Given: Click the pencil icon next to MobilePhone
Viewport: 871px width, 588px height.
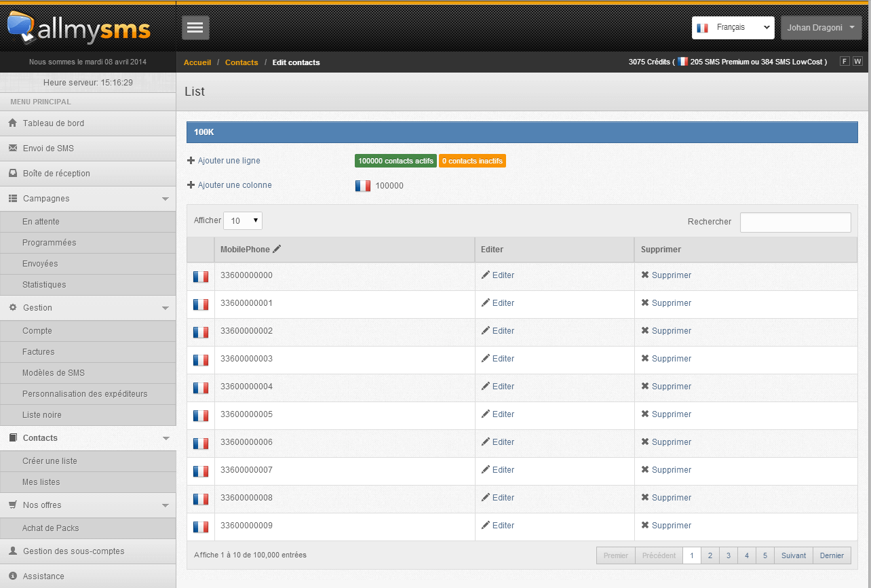Looking at the screenshot, I should tap(277, 249).
